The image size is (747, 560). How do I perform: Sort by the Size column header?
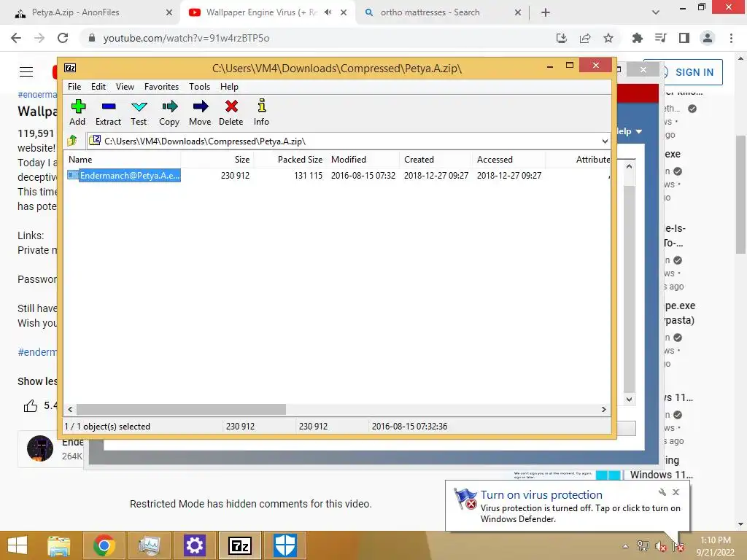217,160
